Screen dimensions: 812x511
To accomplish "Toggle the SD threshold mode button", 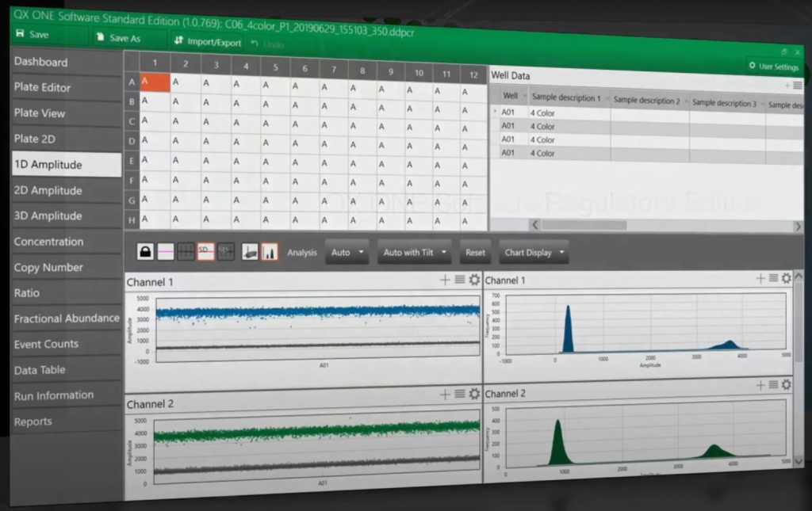I will click(x=206, y=252).
